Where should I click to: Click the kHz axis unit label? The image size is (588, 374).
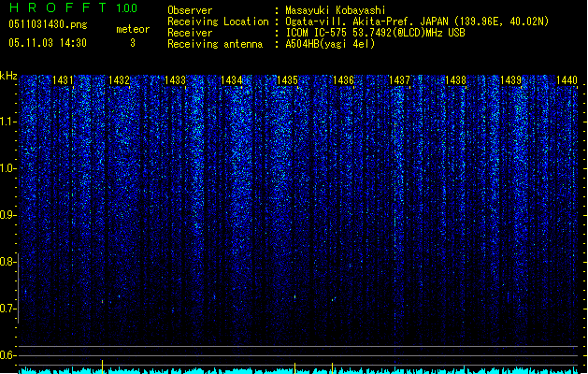point(8,76)
